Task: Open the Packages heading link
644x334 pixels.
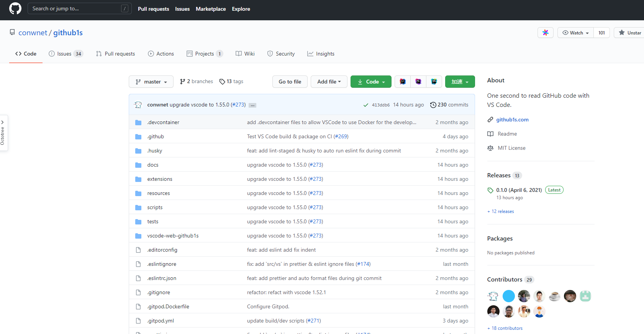Action: click(500, 239)
